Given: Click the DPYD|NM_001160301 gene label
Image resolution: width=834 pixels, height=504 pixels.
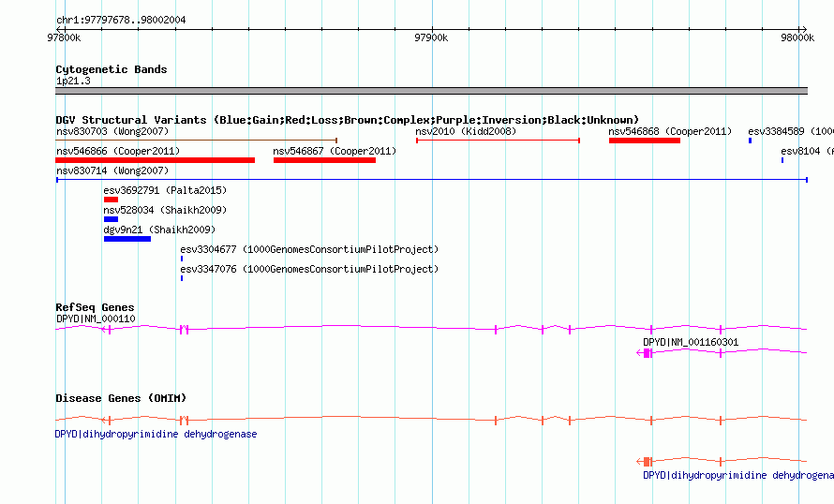Looking at the screenshot, I should [691, 342].
